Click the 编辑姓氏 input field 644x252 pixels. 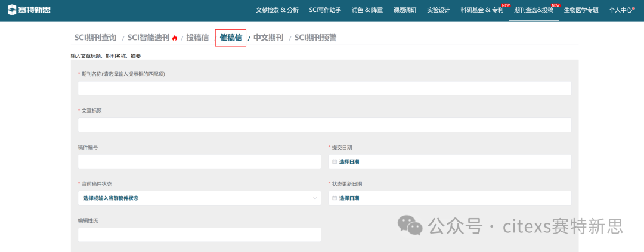coord(200,235)
